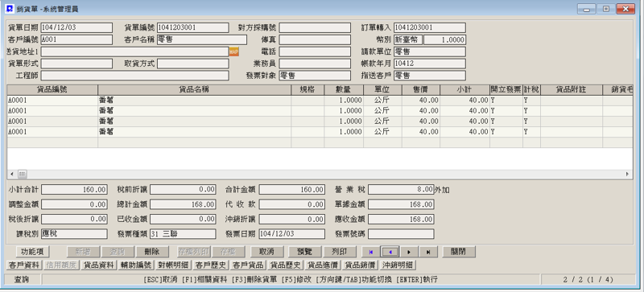The width and height of the screenshot is (644, 292).
Task: Click the 取消 cancel button
Action: [x=267, y=252]
